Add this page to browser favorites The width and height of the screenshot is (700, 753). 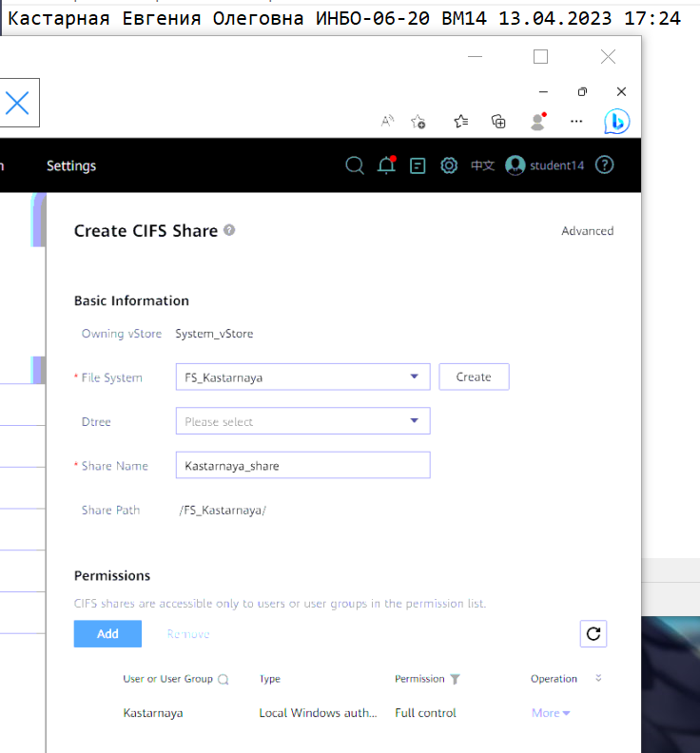point(418,122)
